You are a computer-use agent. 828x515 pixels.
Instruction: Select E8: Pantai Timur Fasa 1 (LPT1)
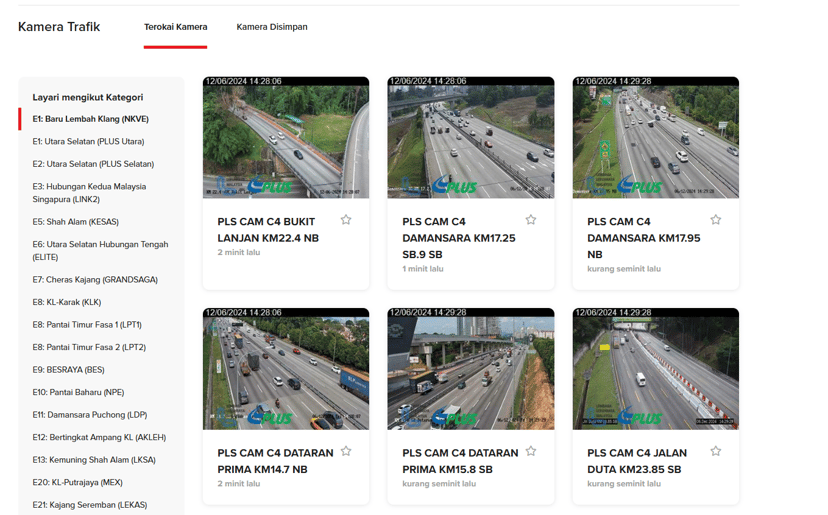click(x=87, y=325)
